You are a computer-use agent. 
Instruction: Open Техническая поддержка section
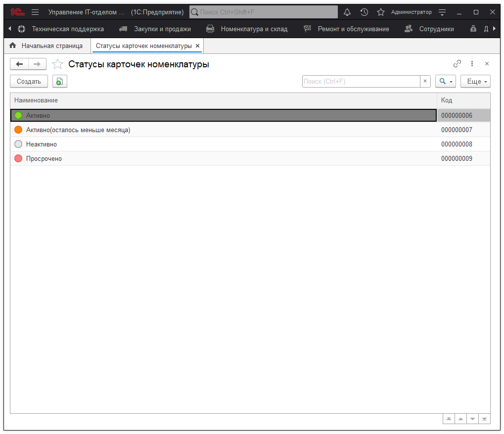(x=68, y=29)
